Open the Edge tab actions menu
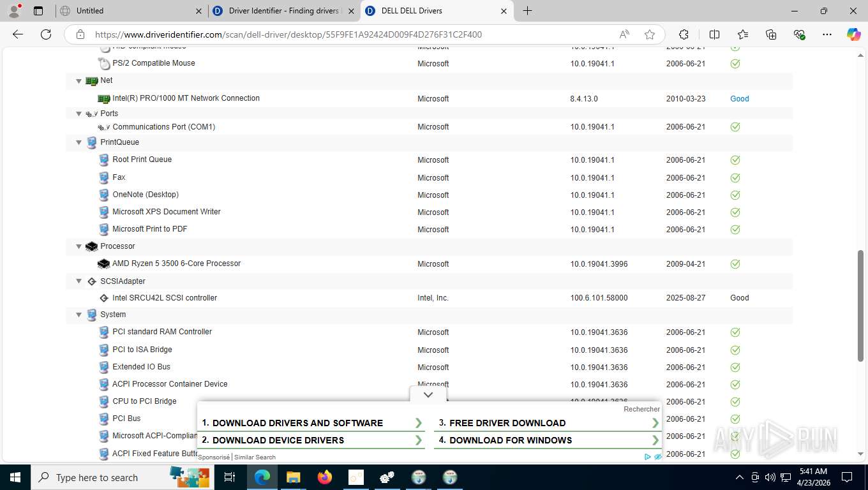The height and width of the screenshot is (490, 868). click(38, 11)
